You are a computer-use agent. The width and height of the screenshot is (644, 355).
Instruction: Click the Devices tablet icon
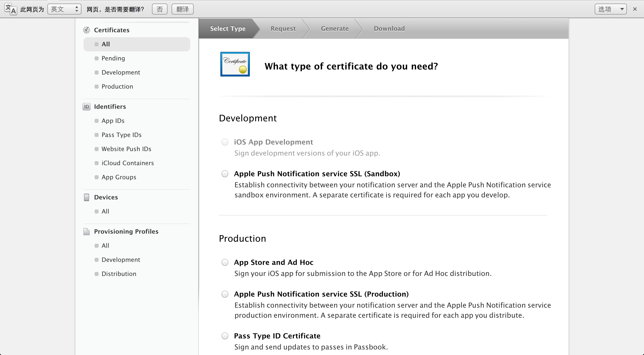point(87,197)
